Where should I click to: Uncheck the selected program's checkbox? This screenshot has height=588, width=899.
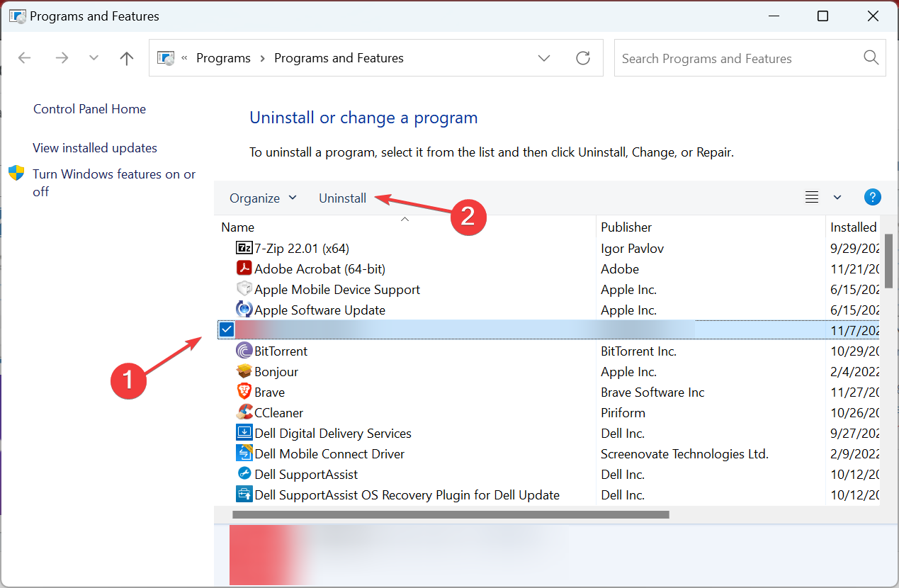(x=227, y=329)
